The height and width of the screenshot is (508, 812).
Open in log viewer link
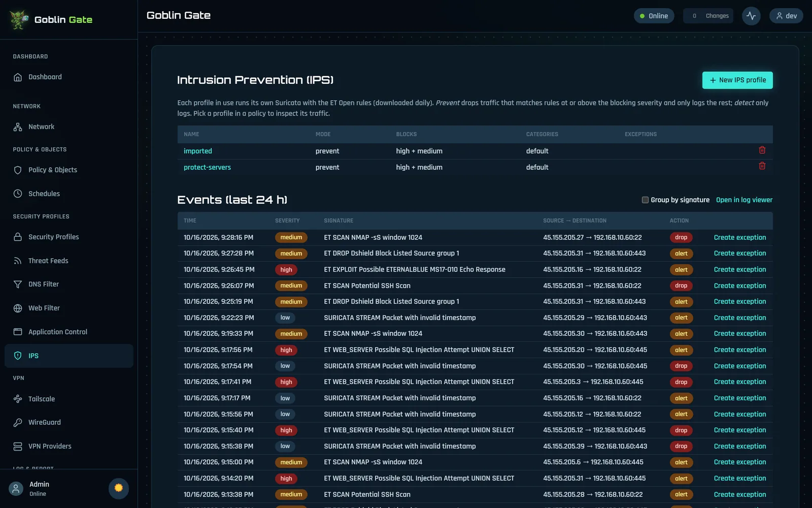744,200
